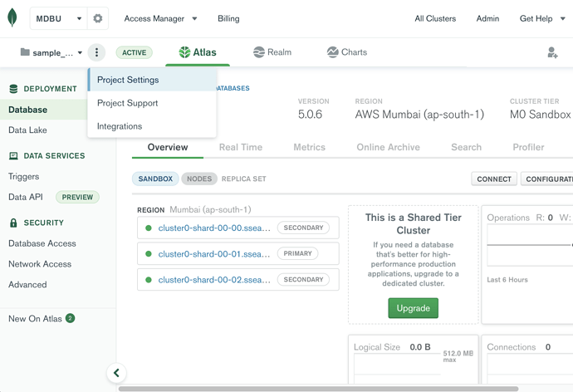This screenshot has width=573, height=392.
Task: Toggle the SANDBOX pill
Action: [x=155, y=179]
